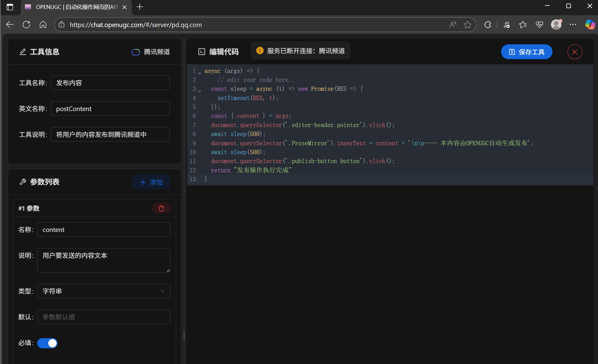The width and height of the screenshot is (598, 364).
Task: Add a new parameter with 添加
Action: click(x=151, y=182)
